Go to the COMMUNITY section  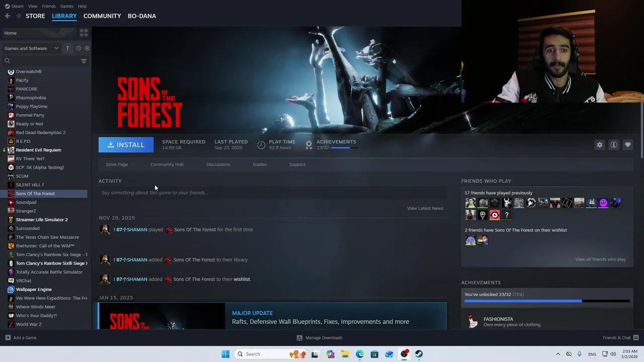[102, 16]
